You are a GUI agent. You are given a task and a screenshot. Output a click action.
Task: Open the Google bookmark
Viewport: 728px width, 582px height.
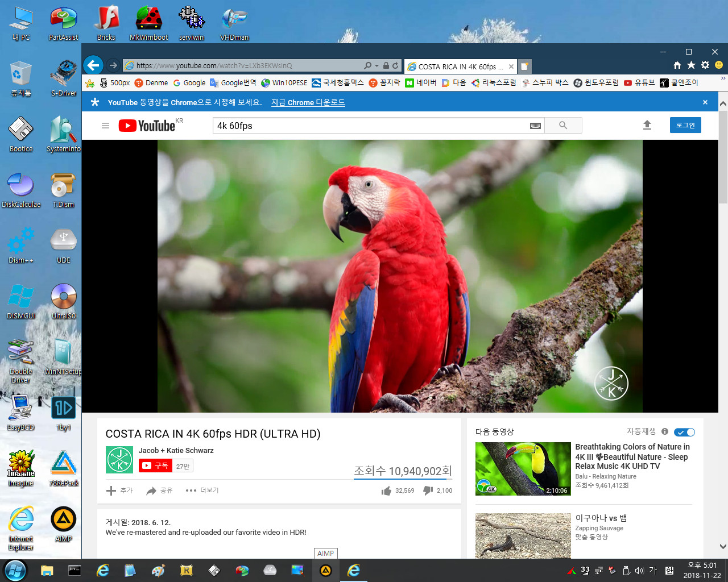[x=189, y=82]
